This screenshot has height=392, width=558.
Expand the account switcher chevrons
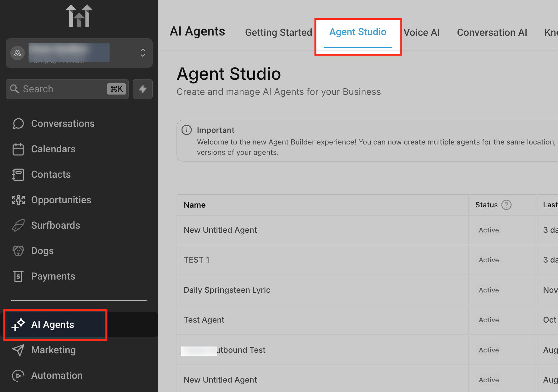tap(143, 53)
